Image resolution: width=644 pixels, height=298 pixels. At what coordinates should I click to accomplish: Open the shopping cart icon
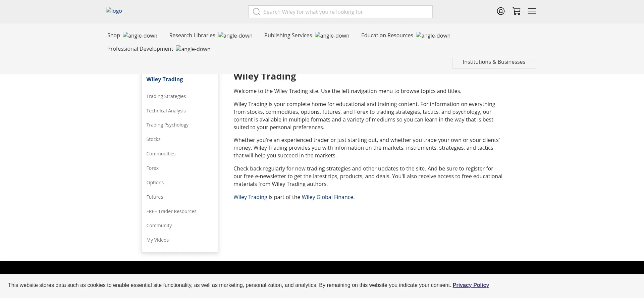(517, 11)
